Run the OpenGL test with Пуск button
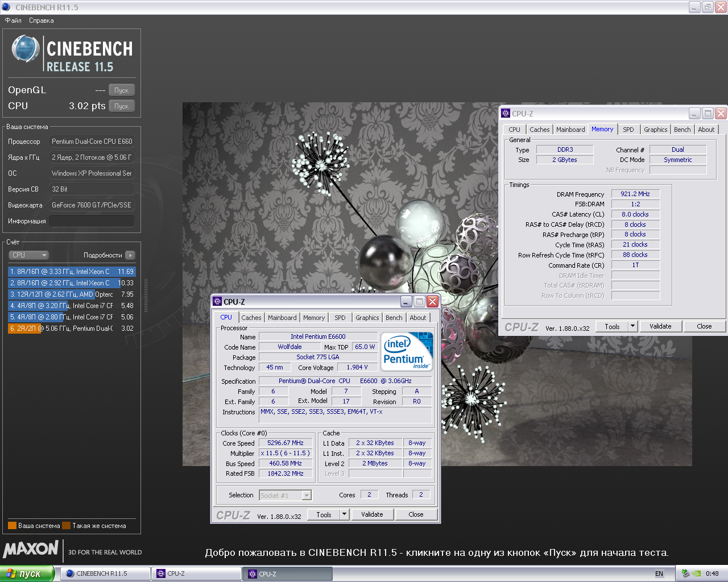 click(x=122, y=90)
